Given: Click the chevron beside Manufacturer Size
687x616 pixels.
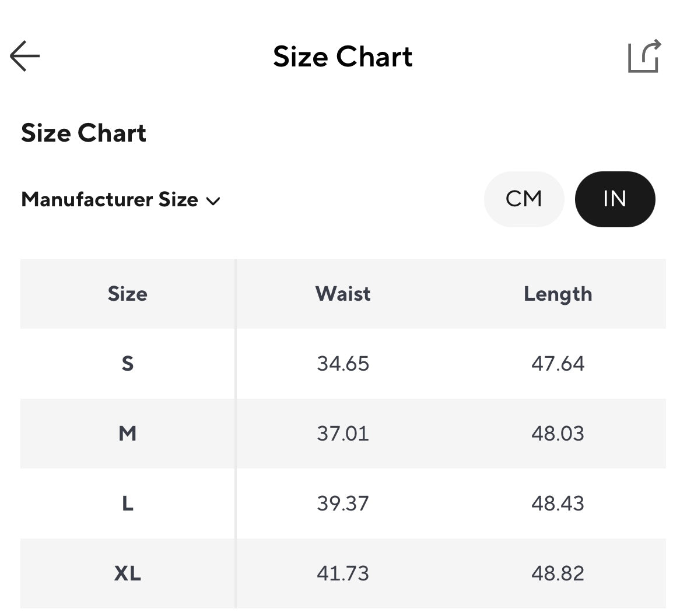Looking at the screenshot, I should tap(213, 201).
